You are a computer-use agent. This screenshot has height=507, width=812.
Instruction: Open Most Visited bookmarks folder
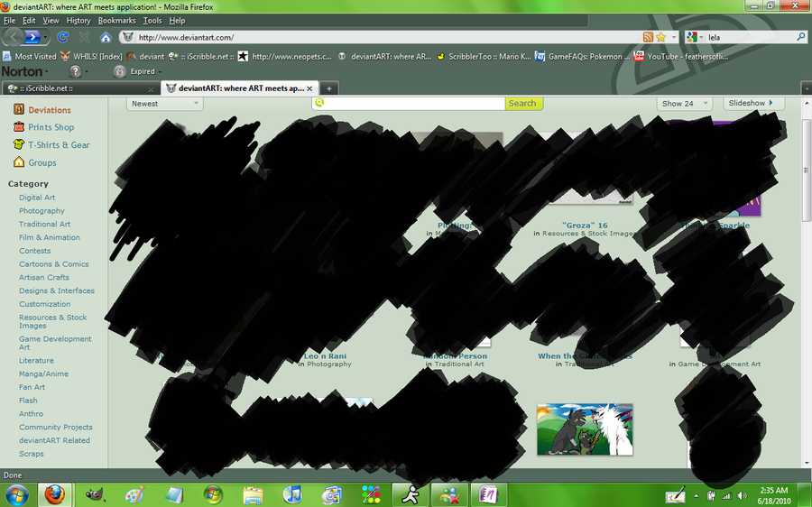point(30,57)
